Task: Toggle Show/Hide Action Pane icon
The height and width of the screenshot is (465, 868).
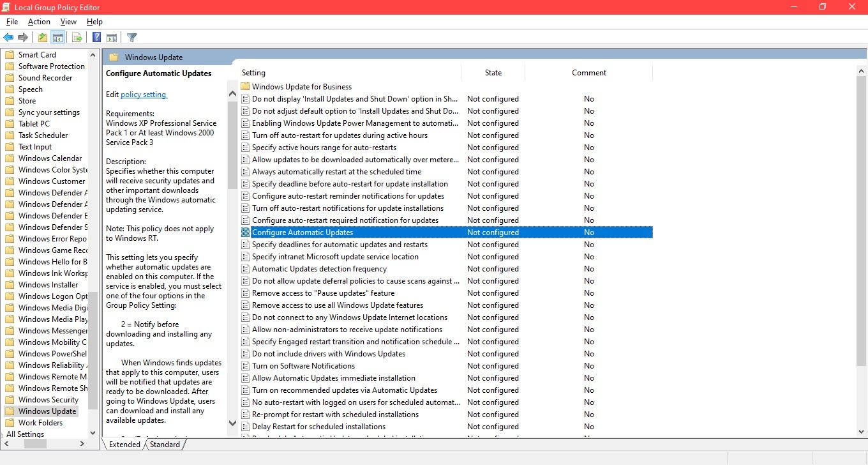Action: click(112, 38)
